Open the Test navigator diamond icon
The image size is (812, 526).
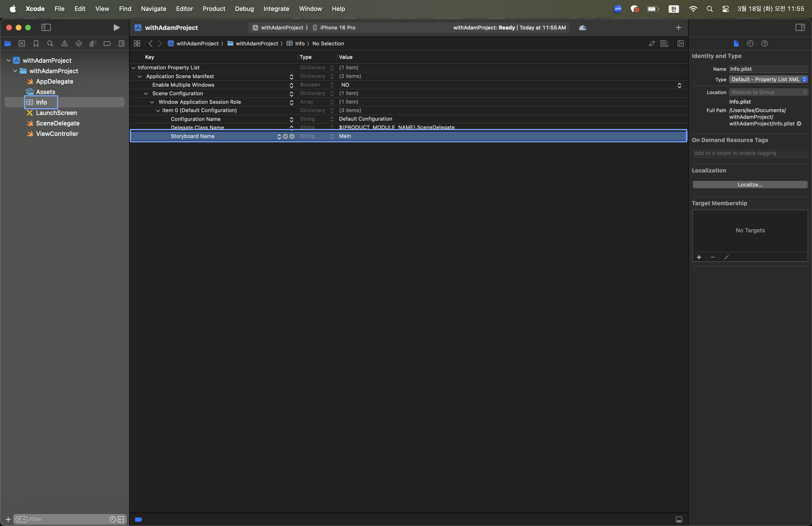click(79, 43)
